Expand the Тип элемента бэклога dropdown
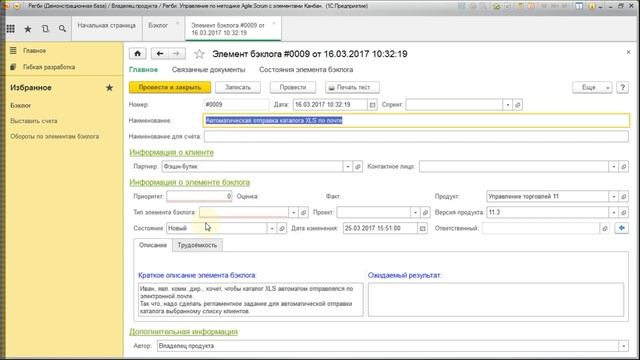Image resolution: width=640 pixels, height=360 pixels. tap(293, 212)
